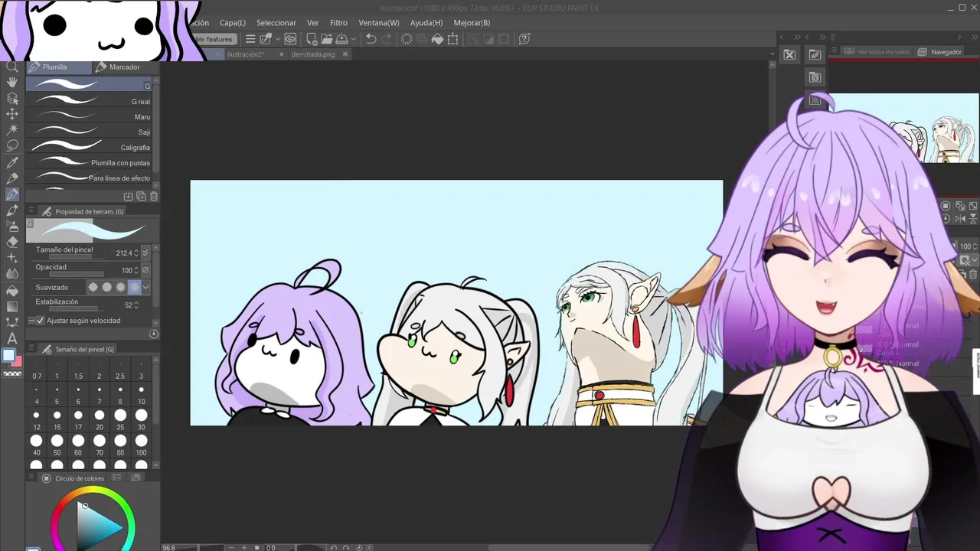Open the Propiedad de herram. panel menu

[x=31, y=211]
